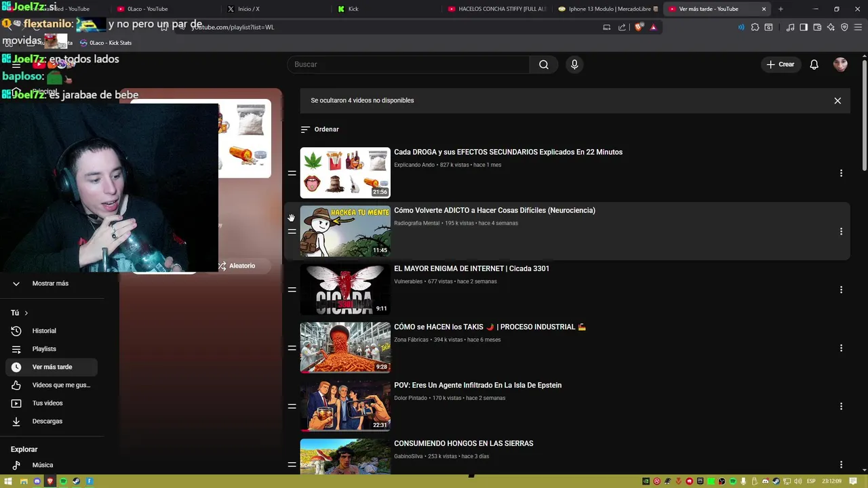Viewport: 868px width, 488px height.
Task: Expand the Tú section chevron
Action: tap(26, 313)
